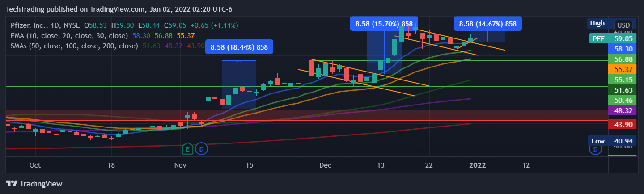Click the 18 date label on time axis
The image size is (644, 194).
click(111, 165)
